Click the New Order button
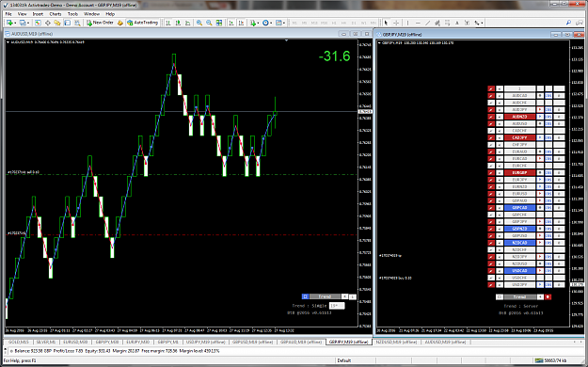Viewport: 588px width, 367px height. (100, 23)
